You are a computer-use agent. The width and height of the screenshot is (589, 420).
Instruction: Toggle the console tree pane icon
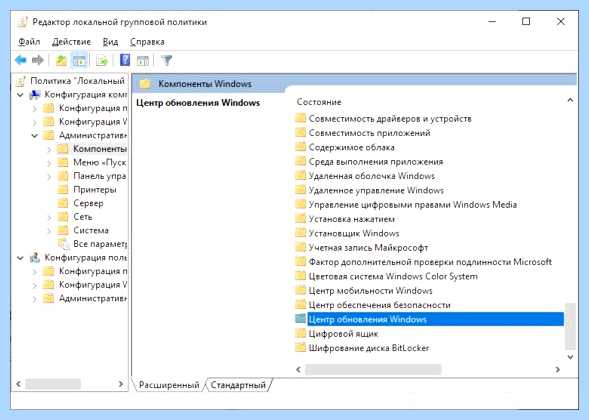click(x=80, y=60)
